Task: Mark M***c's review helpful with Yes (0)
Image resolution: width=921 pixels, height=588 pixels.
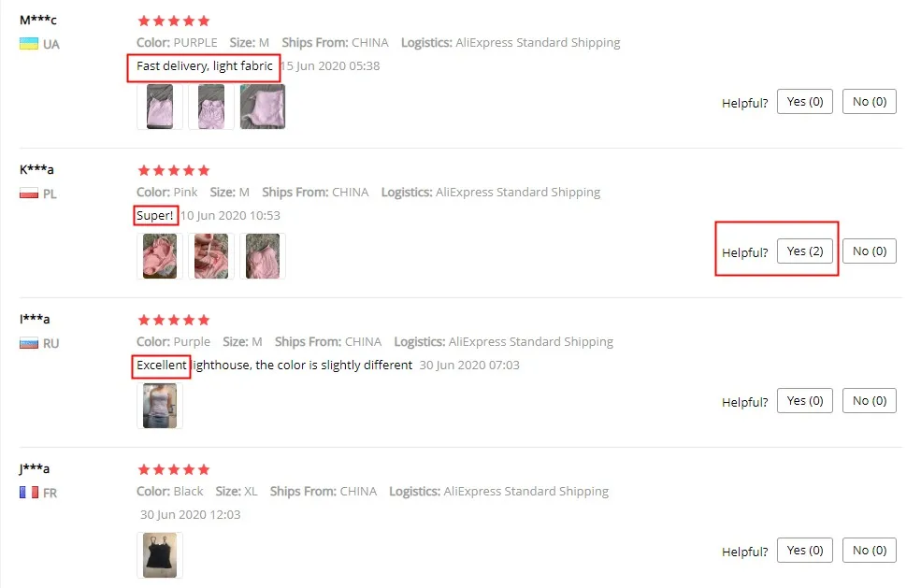Action: (x=805, y=102)
